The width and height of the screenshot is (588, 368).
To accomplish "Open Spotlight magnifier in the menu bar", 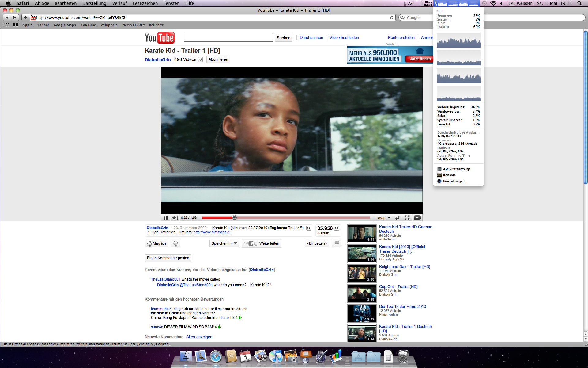I will [579, 3].
